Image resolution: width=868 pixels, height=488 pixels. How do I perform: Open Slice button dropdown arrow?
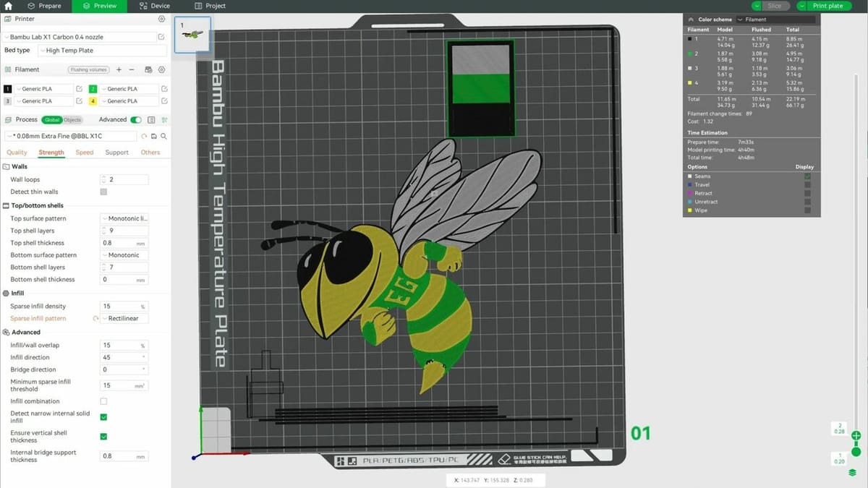[757, 6]
